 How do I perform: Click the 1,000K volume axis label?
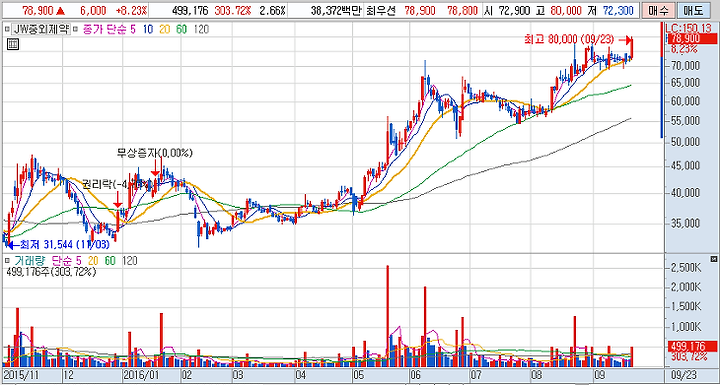(x=687, y=327)
